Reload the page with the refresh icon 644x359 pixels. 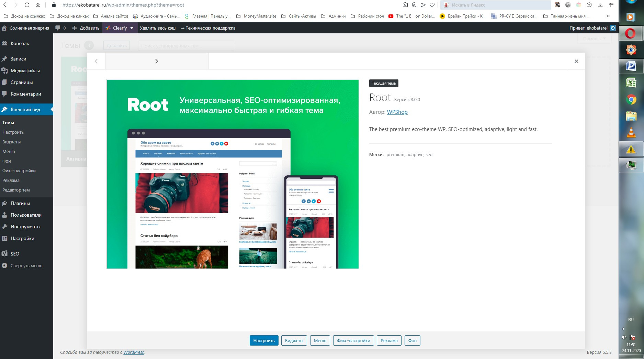click(27, 5)
